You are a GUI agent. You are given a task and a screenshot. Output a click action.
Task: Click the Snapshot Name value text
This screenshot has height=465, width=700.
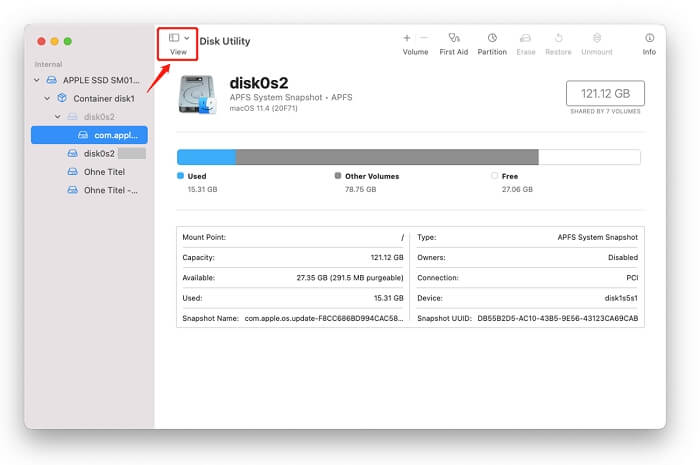coord(324,318)
